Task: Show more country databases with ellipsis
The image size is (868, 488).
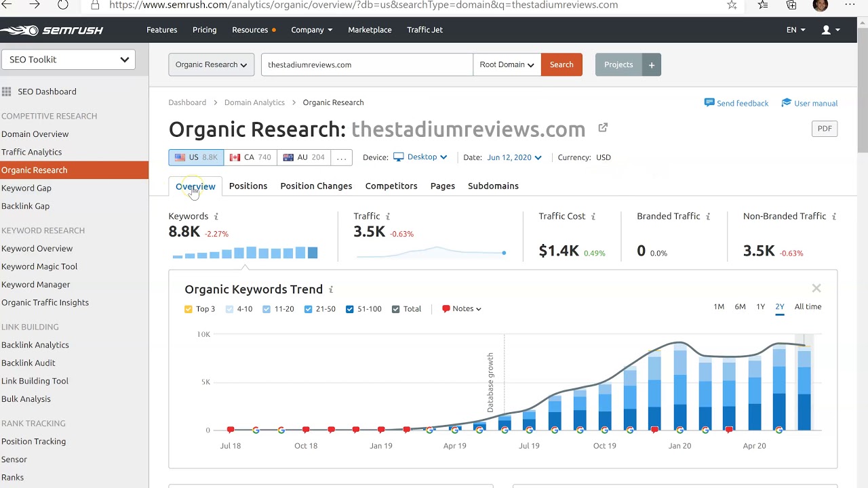Action: click(x=342, y=157)
